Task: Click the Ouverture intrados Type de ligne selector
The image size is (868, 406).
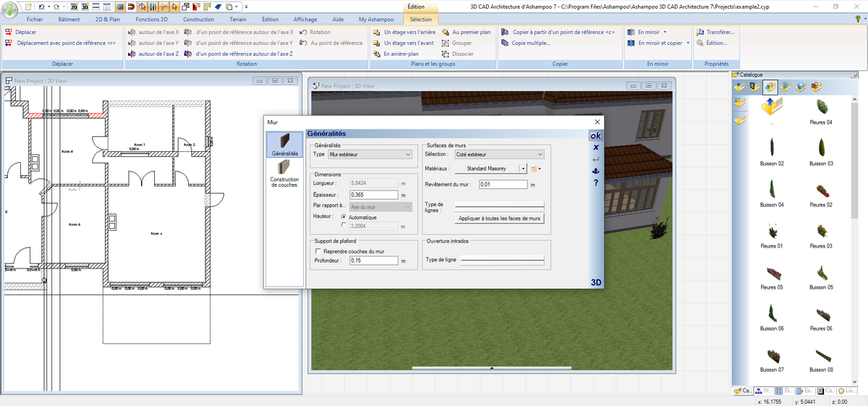Action: [x=503, y=258]
